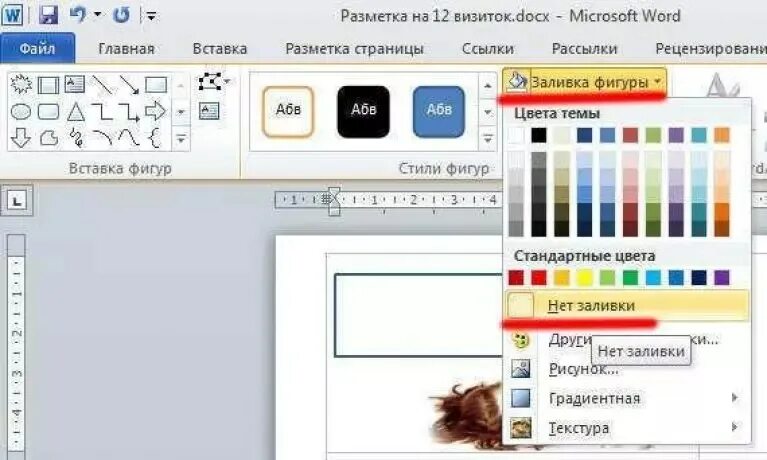
Task: Select the oval shape
Action: point(21,112)
